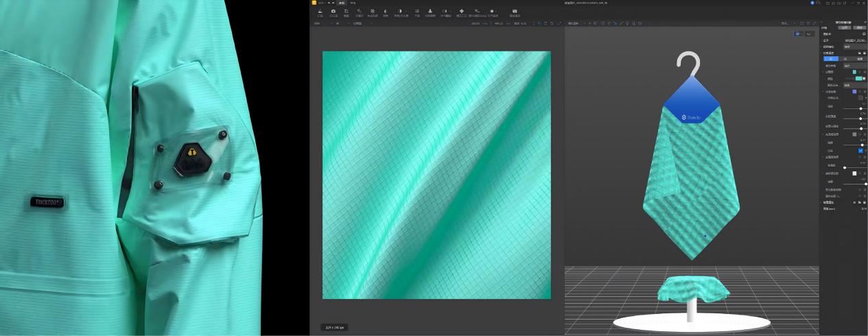Viewport: 868px width, 336px height.
Task: Click the blue highlighted icon above the texture view
Action: (x=539, y=23)
